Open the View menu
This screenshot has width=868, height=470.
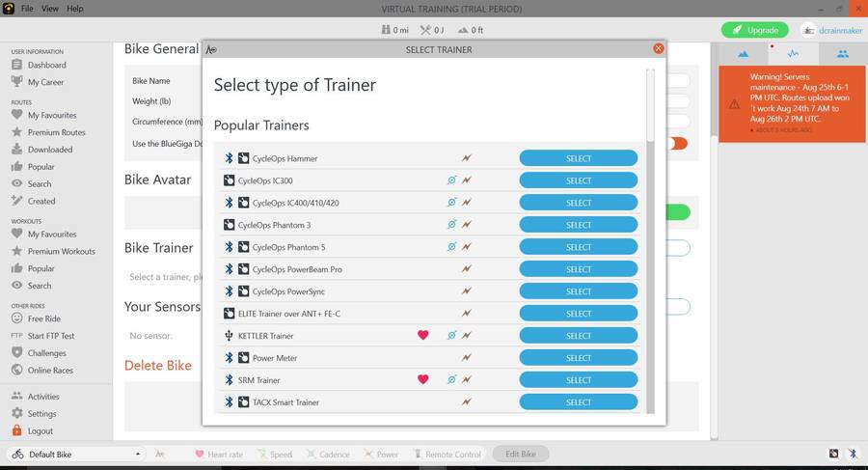tap(50, 9)
